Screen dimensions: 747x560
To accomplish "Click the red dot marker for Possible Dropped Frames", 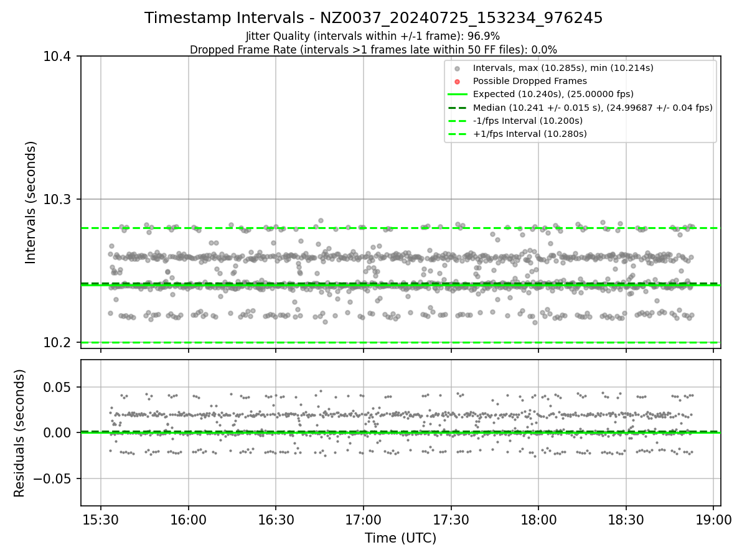I will point(458,82).
